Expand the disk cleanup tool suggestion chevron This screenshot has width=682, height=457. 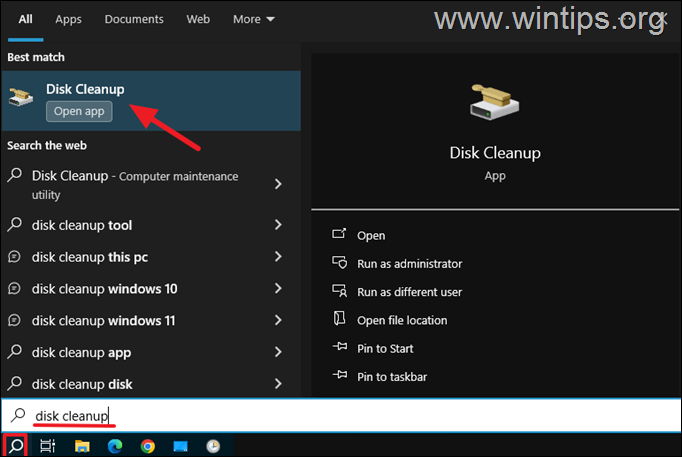[x=278, y=225]
